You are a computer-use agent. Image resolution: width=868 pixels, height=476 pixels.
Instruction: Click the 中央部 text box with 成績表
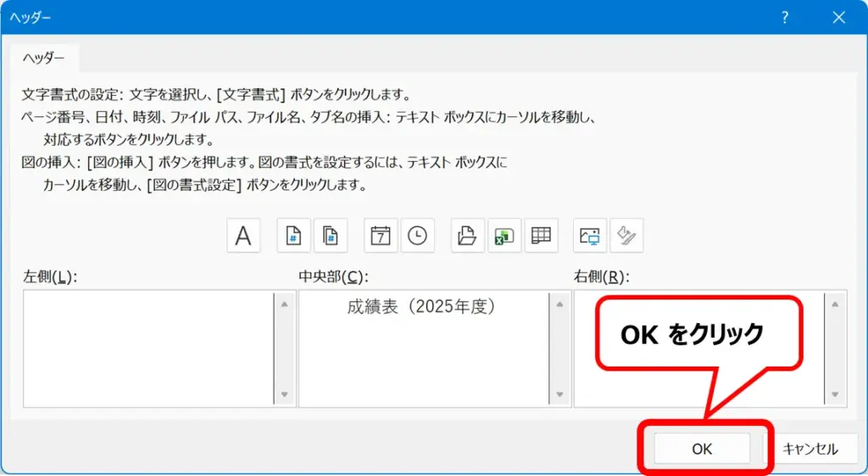[x=423, y=348]
